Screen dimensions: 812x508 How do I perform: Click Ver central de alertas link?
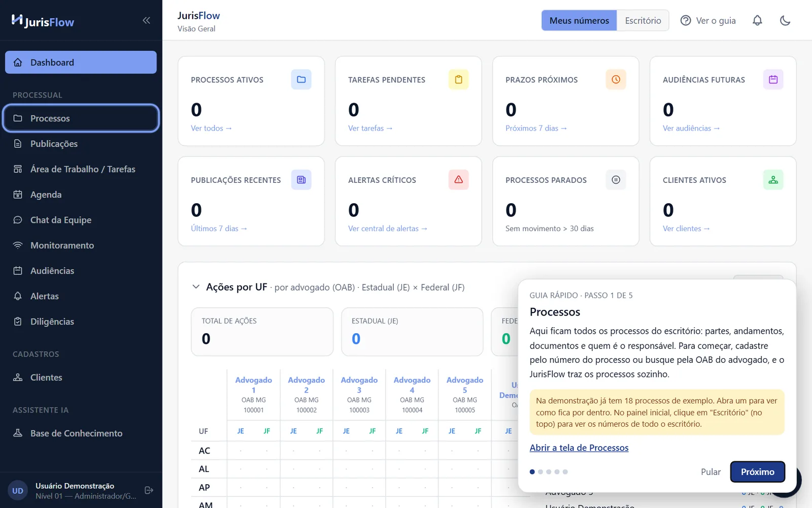(388, 228)
